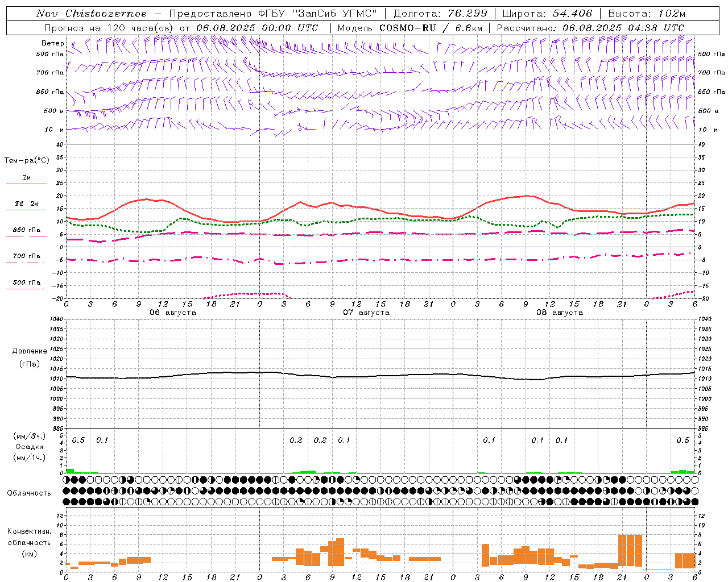Click the (мм/1ч.) precipitation unit label
Viewport: 728px width, 582px height.
[30, 458]
